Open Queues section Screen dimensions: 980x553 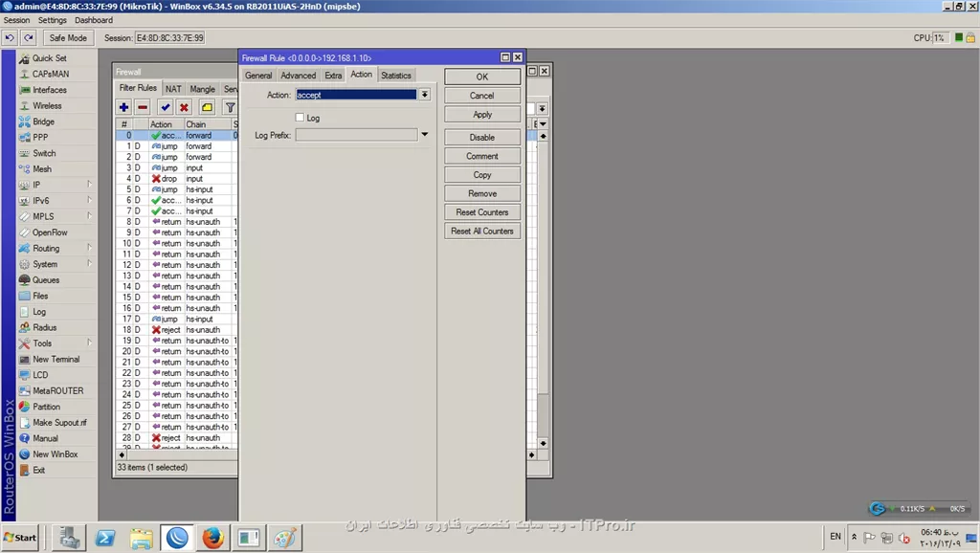pyautogui.click(x=46, y=280)
